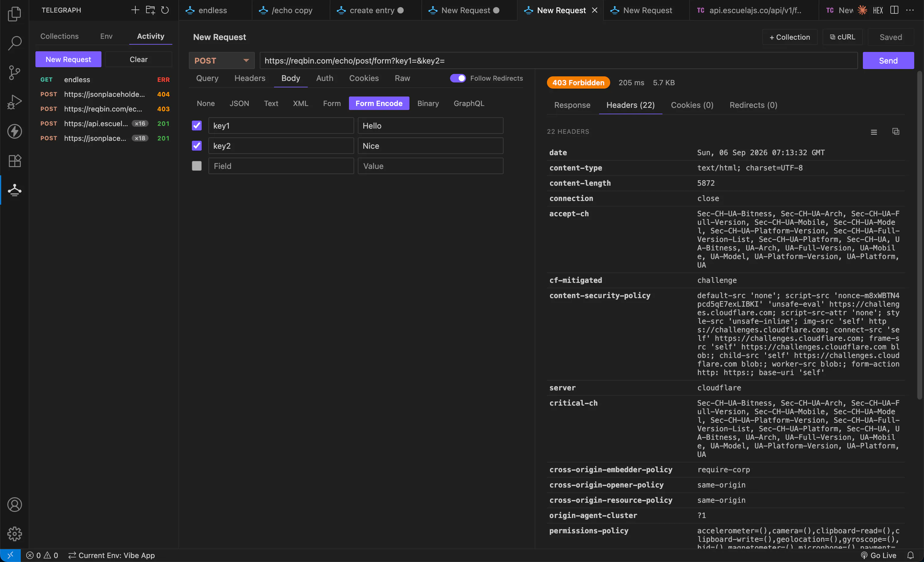Click the empty Value input field
Image resolution: width=924 pixels, height=562 pixels.
(x=430, y=166)
